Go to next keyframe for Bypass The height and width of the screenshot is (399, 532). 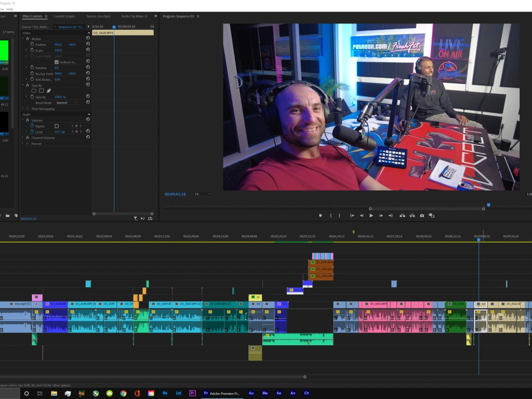81,126
